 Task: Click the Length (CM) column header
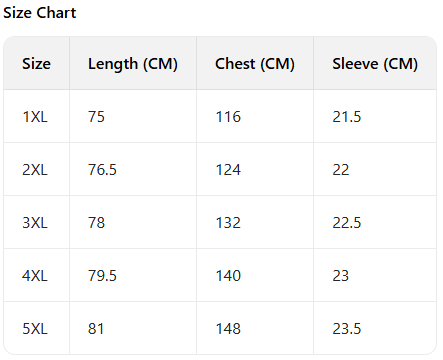click(133, 64)
